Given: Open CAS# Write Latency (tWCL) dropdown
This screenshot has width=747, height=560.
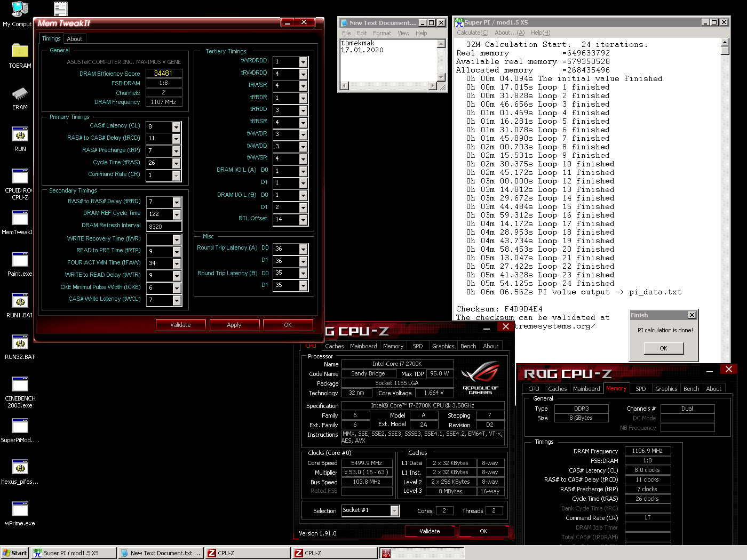Looking at the screenshot, I should pyautogui.click(x=177, y=300).
